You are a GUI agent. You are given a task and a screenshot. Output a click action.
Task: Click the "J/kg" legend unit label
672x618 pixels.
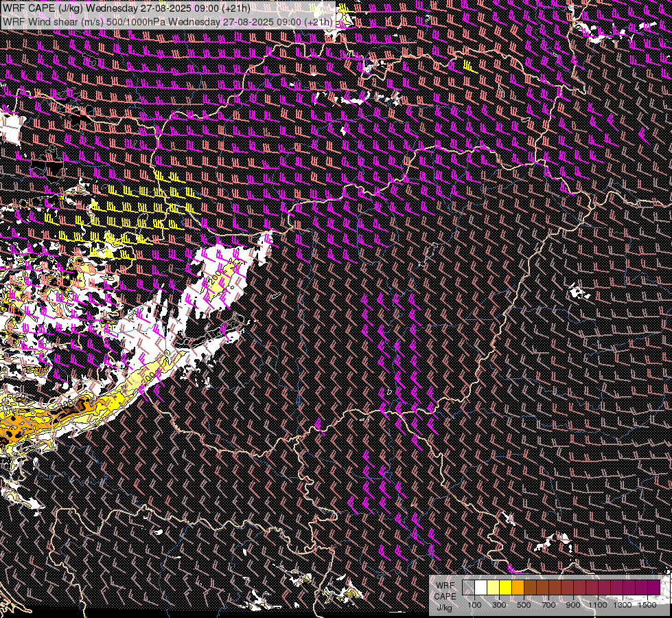444,608
